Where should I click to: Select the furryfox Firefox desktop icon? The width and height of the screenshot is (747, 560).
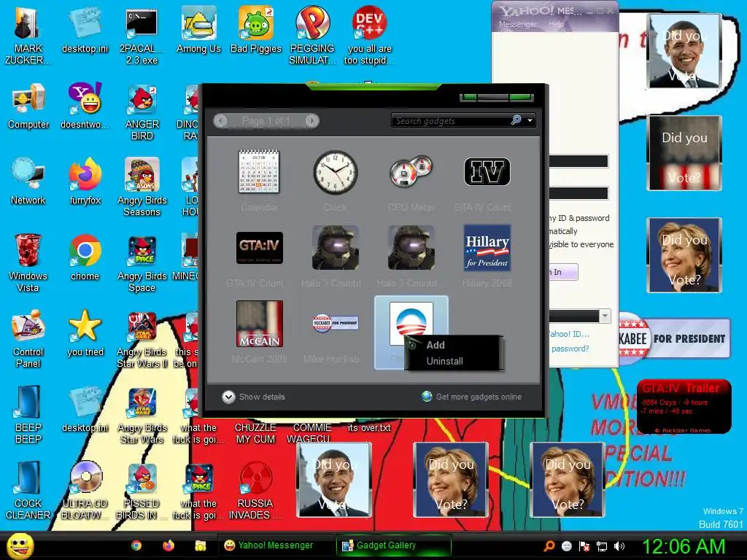[85, 182]
